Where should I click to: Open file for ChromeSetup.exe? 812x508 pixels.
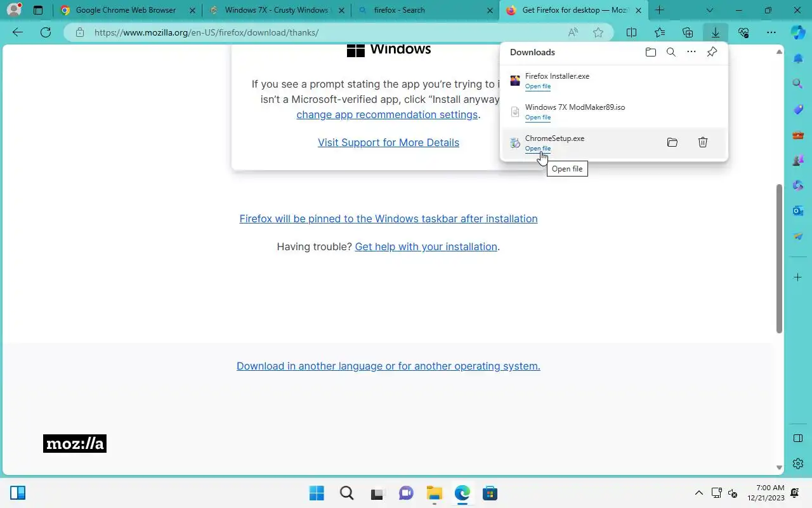537,149
